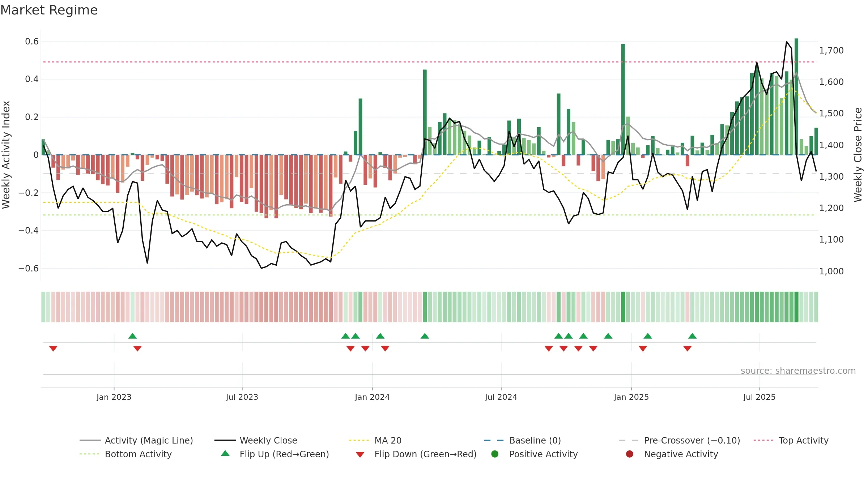The width and height of the screenshot is (868, 488).
Task: Toggle Flip Down (Green→Red) legend entry
Action: click(x=416, y=454)
